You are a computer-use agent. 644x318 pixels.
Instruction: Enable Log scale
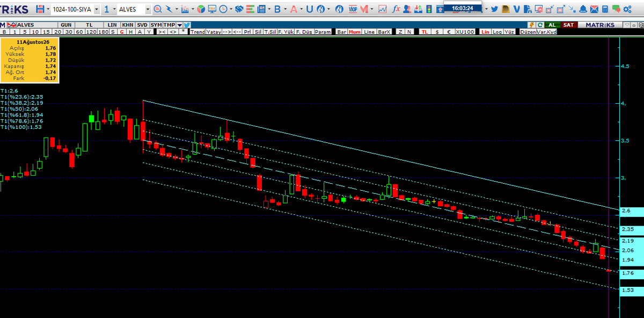pos(497,32)
